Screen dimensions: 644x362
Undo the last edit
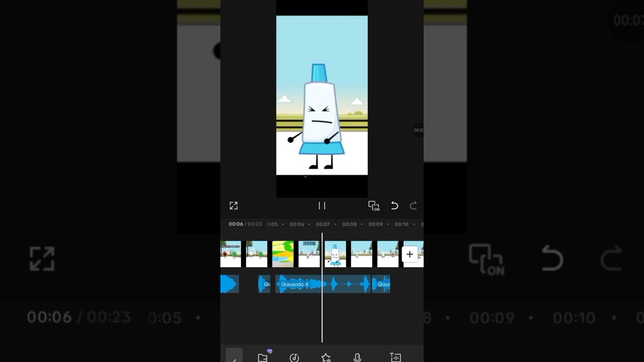click(x=394, y=206)
